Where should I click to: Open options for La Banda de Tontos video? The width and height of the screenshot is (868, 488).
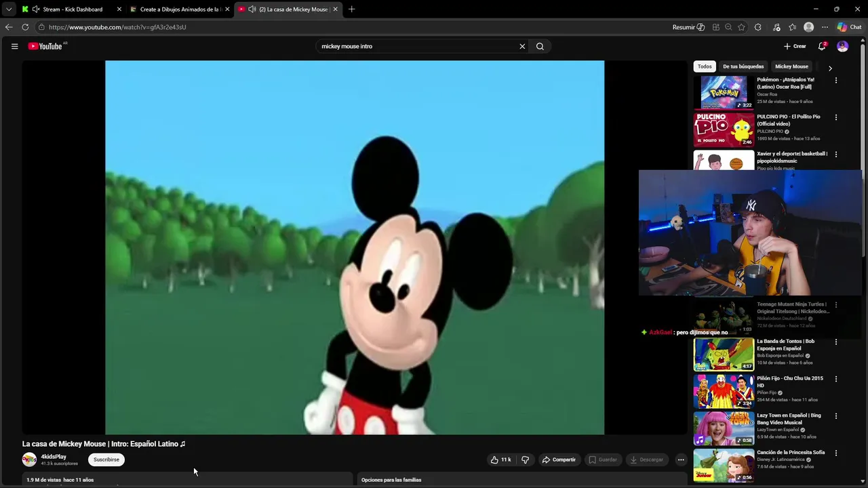pyautogui.click(x=835, y=342)
